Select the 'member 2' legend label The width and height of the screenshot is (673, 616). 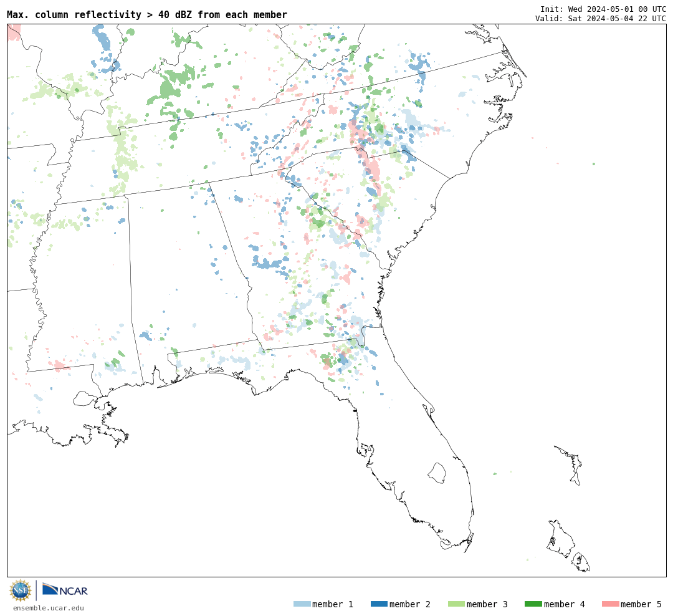coord(410,604)
